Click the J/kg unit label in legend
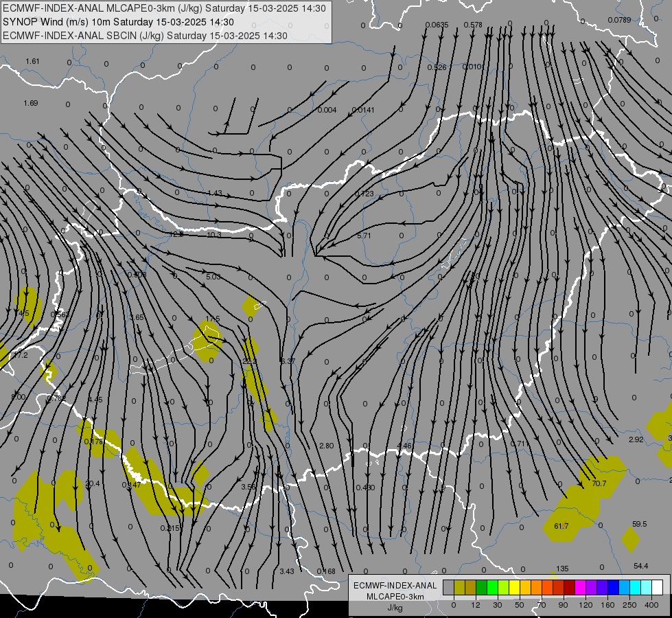This screenshot has width=672, height=618. 395,607
